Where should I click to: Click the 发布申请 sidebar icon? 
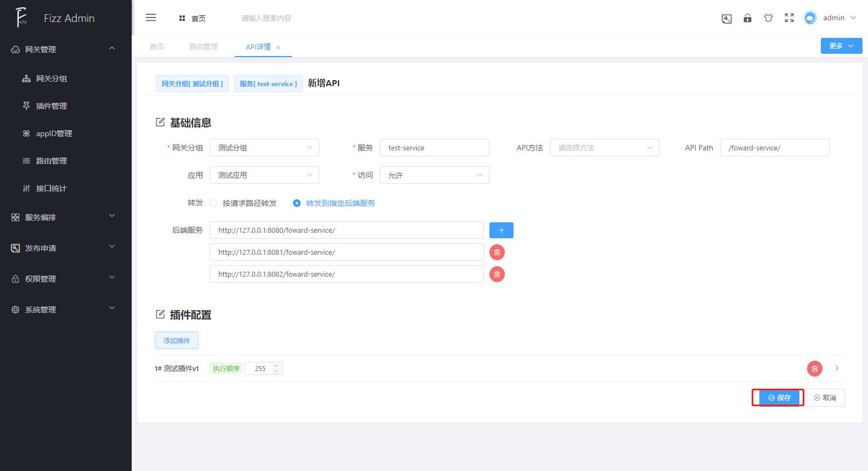tap(15, 248)
